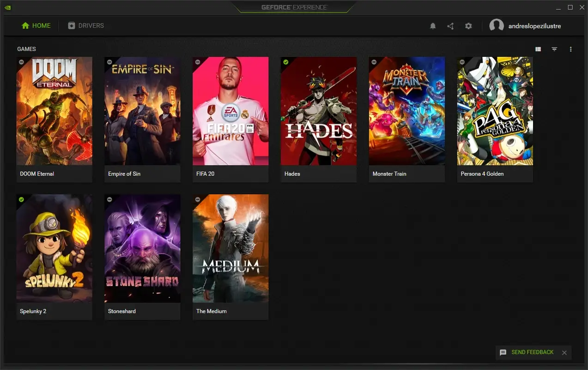
Task: Click the green optimized badge on Spelunky 2
Action: (21, 199)
